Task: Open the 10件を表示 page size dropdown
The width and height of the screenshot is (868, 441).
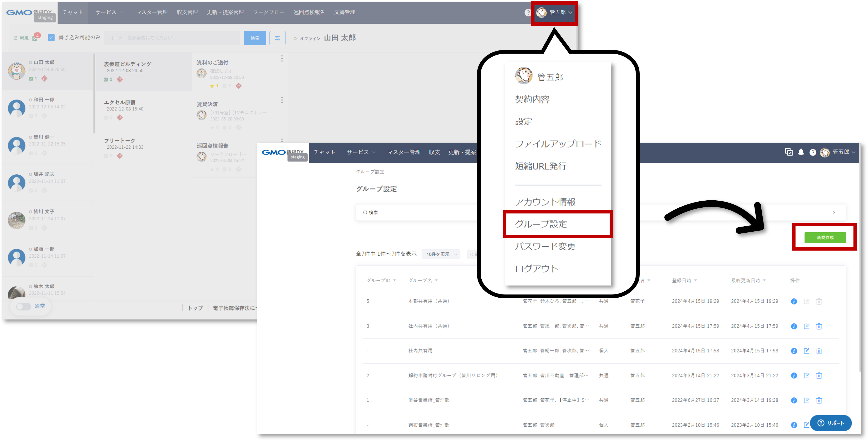Action: [441, 254]
